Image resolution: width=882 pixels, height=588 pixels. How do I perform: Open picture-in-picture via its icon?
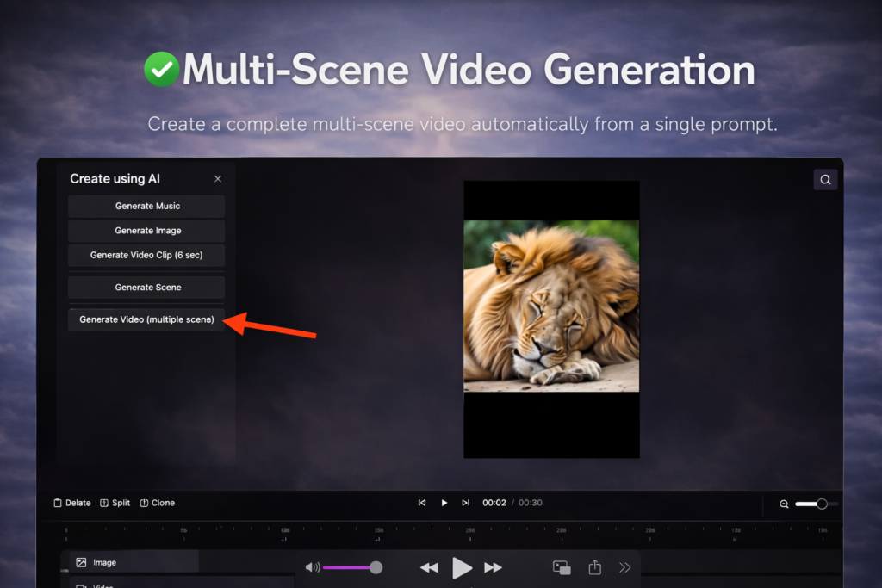562,567
